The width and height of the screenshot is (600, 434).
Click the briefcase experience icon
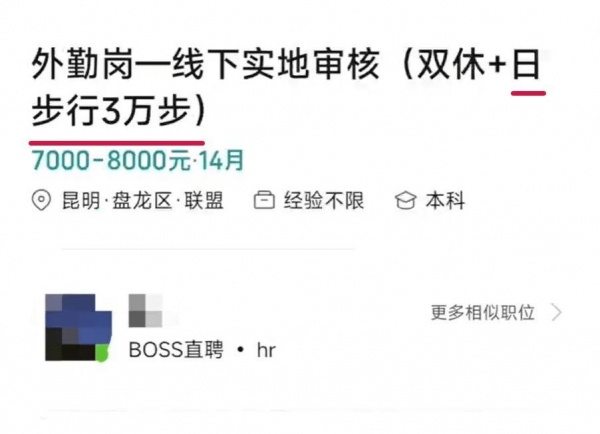coord(264,200)
